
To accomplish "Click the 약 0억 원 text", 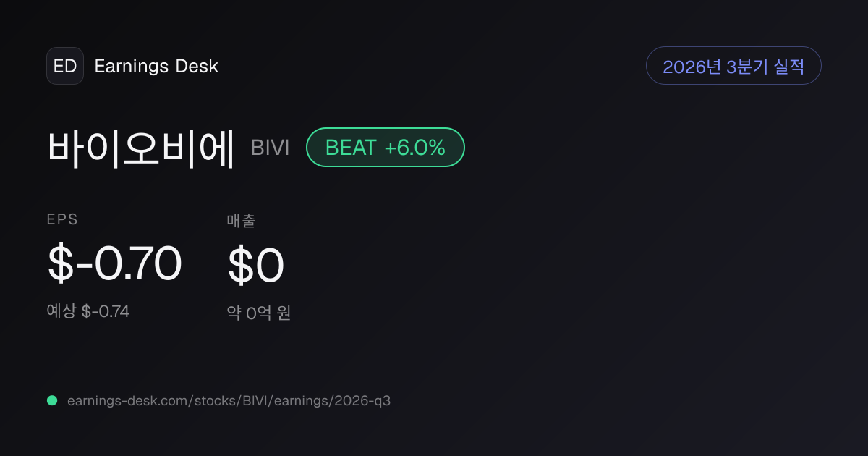I will click(259, 313).
